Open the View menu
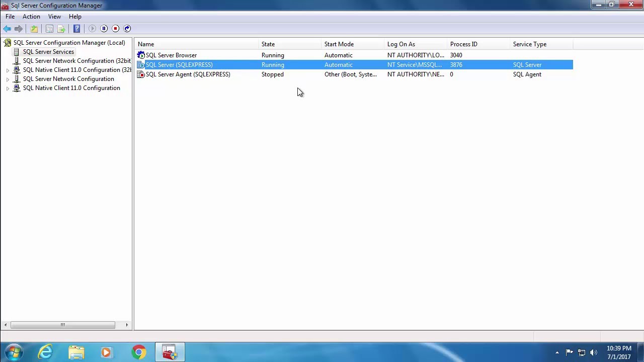 (x=54, y=17)
